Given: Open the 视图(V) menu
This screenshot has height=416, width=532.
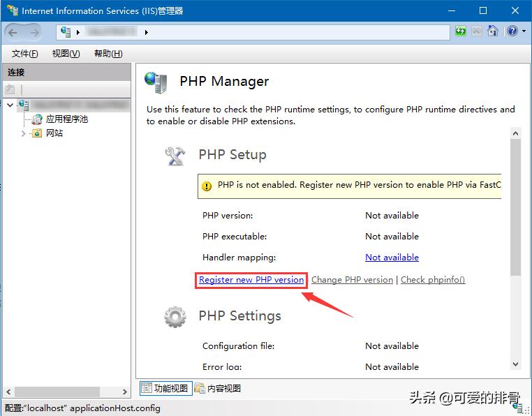Looking at the screenshot, I should coord(66,54).
